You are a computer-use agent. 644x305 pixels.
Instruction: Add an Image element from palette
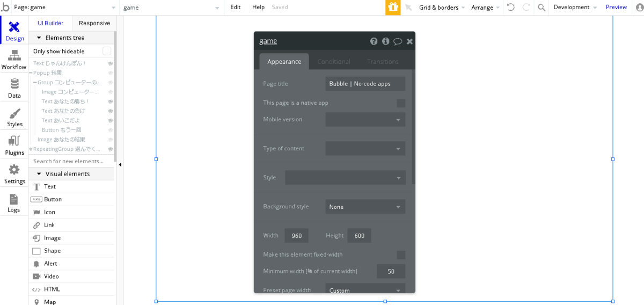pos(71,238)
